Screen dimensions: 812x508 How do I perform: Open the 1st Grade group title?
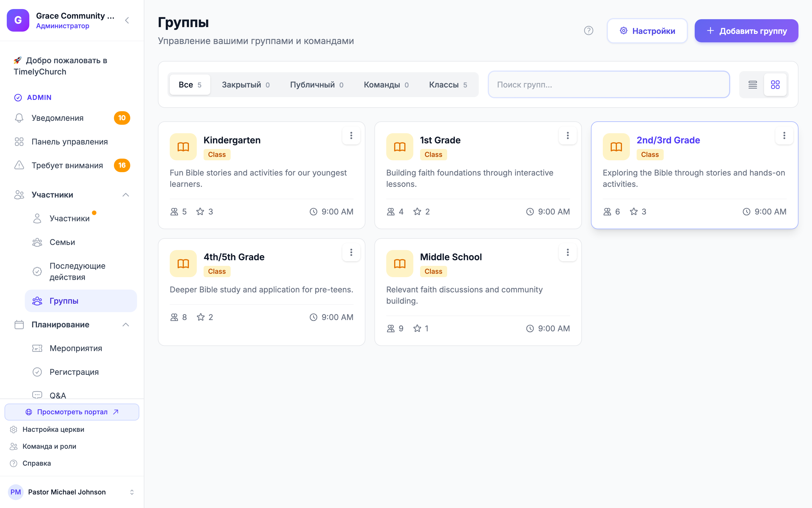click(440, 140)
